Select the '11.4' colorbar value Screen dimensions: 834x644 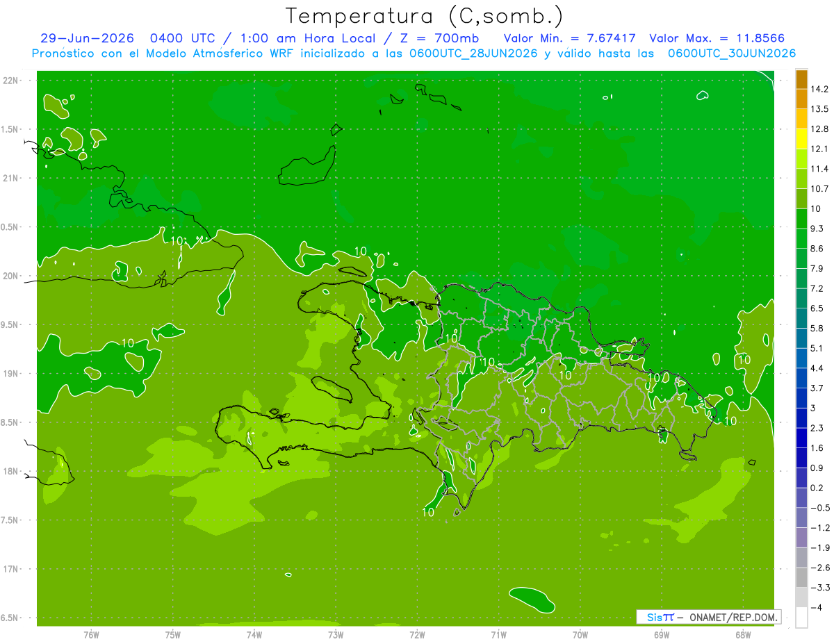pos(820,169)
